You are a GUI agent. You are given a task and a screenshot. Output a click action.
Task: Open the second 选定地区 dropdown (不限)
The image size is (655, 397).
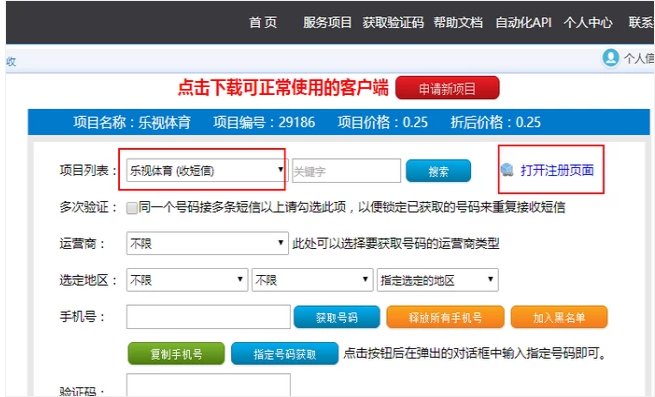point(312,280)
